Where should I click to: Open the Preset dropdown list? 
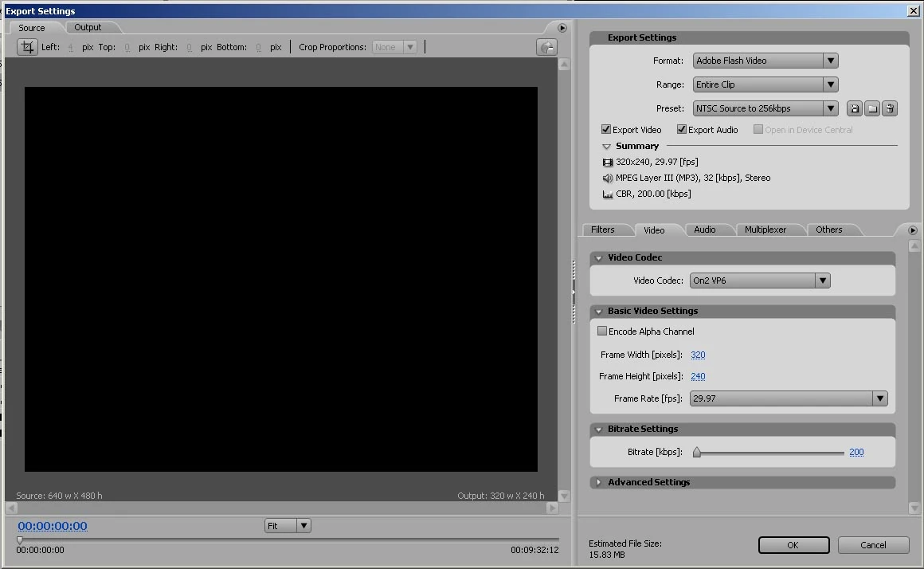765,108
